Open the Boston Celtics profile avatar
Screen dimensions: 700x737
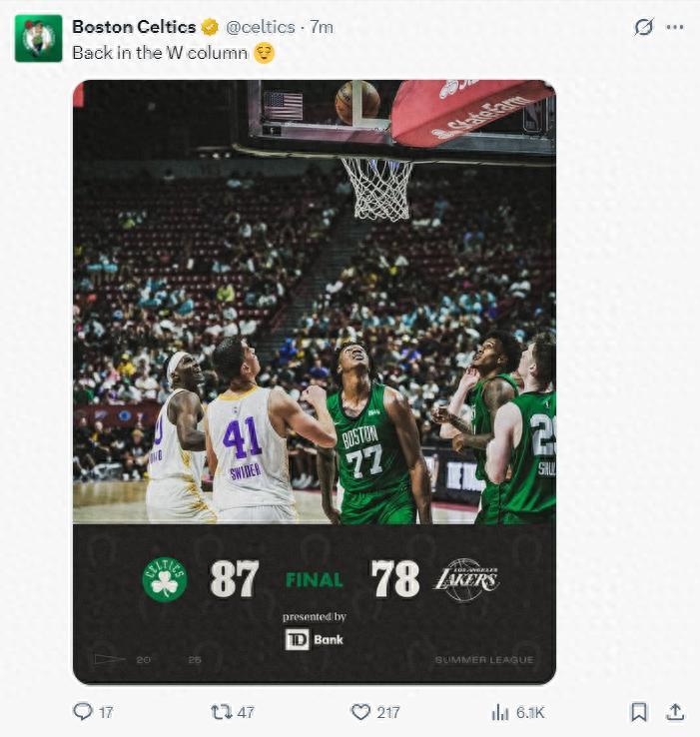click(x=38, y=38)
